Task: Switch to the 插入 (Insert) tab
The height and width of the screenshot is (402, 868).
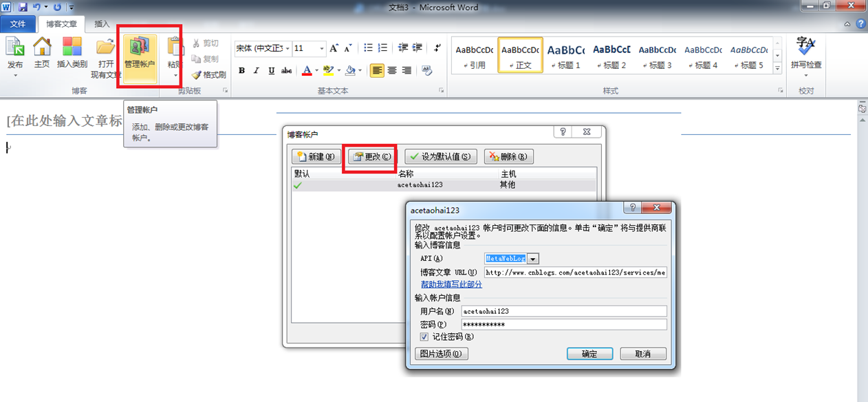Action: click(102, 23)
